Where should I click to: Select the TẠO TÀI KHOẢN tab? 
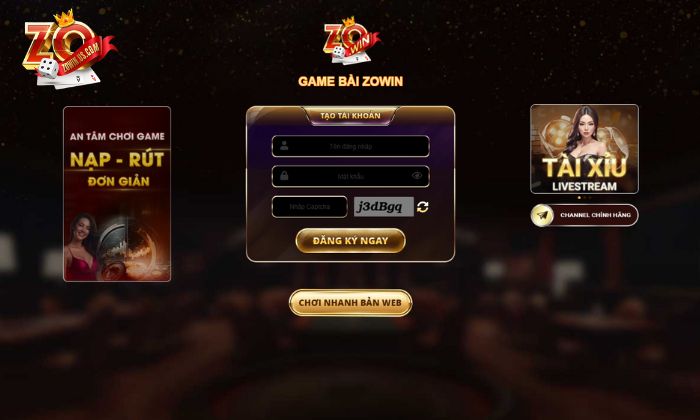(350, 116)
